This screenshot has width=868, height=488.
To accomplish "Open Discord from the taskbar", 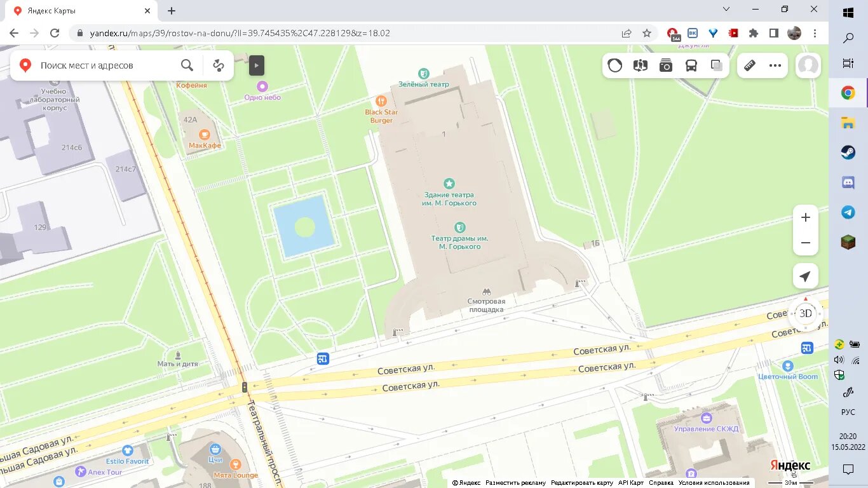I will [x=848, y=183].
